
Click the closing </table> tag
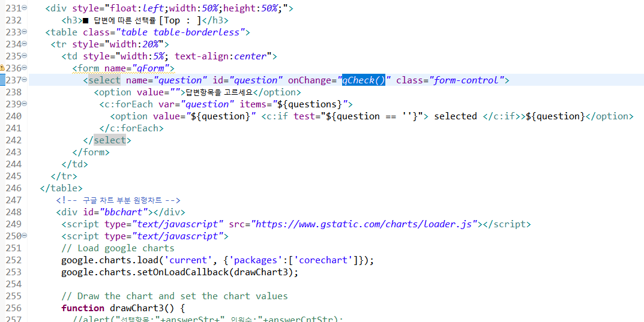tap(62, 188)
